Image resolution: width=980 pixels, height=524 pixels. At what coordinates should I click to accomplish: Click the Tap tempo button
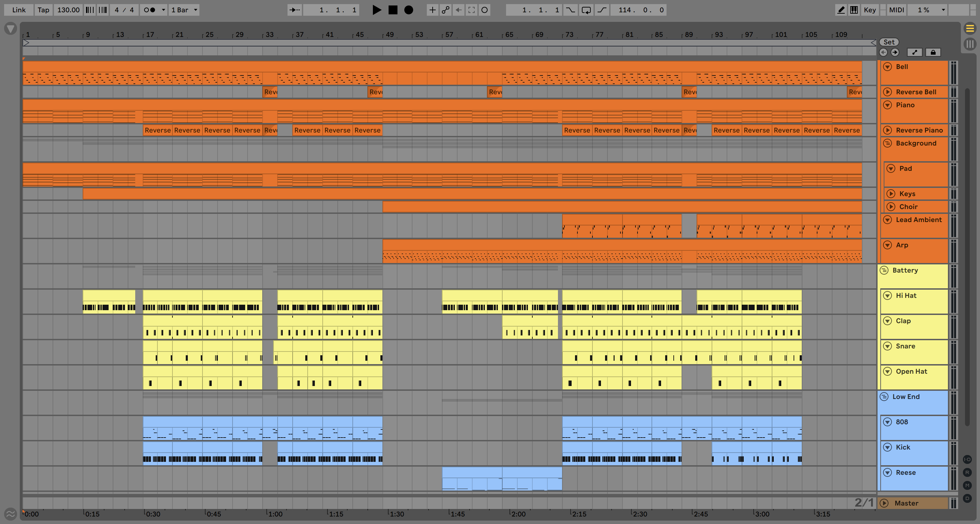[x=43, y=10]
